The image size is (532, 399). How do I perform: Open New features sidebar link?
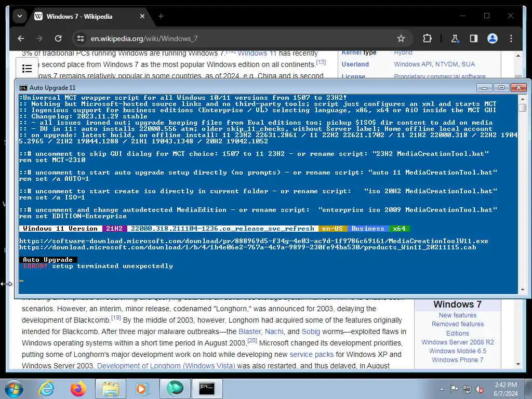coord(457,315)
